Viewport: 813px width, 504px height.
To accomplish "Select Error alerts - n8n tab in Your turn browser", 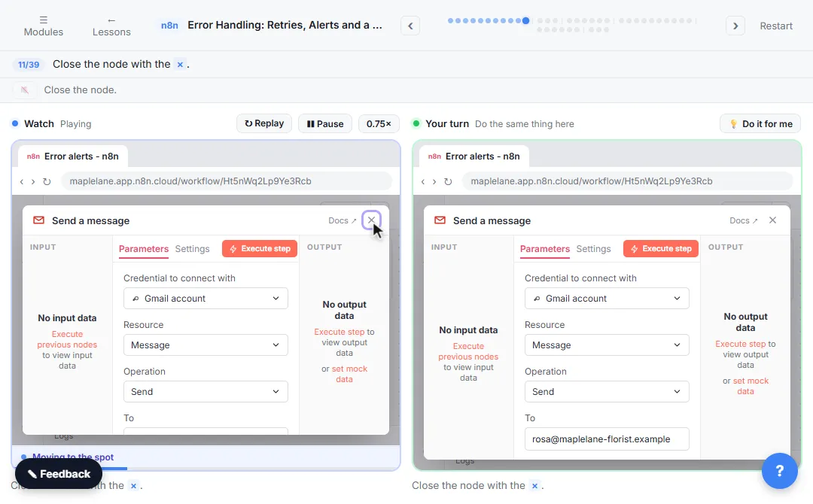I will (474, 156).
